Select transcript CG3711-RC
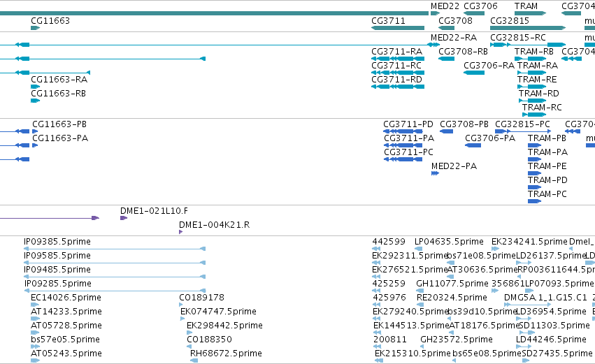 click(396, 66)
